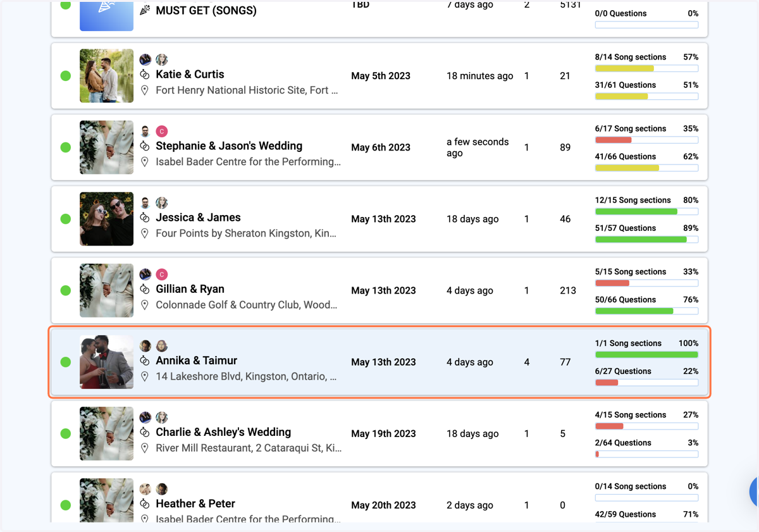Click the wedding rings icon beside Heather & Peter

point(145,504)
